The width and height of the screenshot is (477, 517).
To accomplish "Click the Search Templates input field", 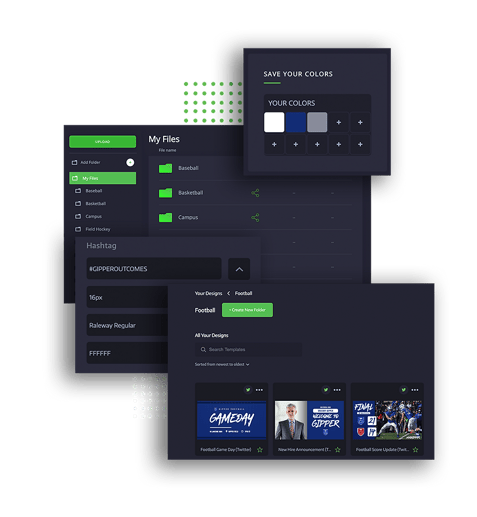I will pyautogui.click(x=248, y=349).
